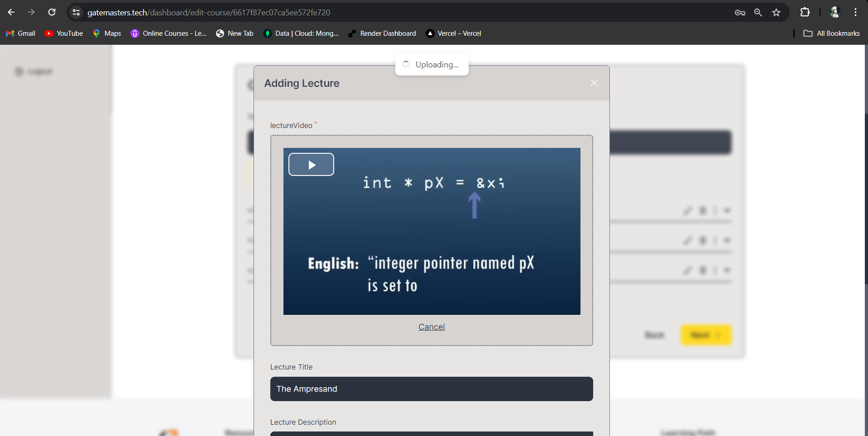Toggle the eye visibility icon on the second lecture row
The width and height of the screenshot is (868, 436).
click(x=727, y=240)
